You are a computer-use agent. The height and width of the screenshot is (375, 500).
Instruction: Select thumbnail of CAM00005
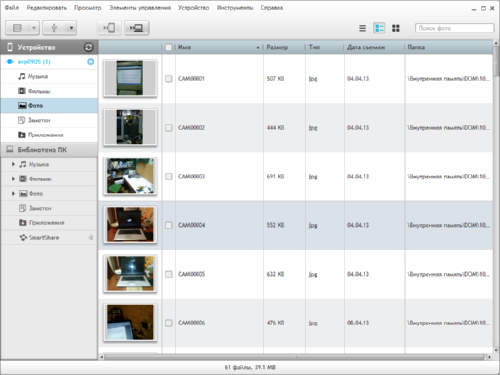[x=130, y=274]
